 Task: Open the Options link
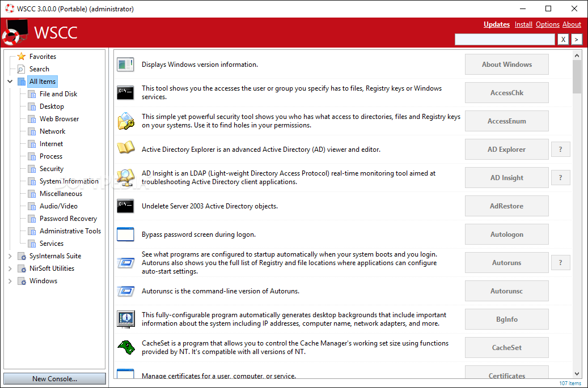coord(548,24)
